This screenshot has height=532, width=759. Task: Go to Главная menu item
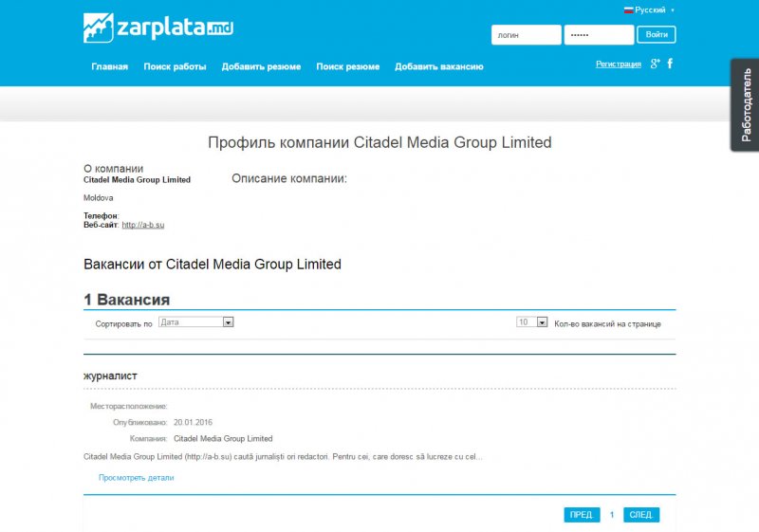coord(109,66)
